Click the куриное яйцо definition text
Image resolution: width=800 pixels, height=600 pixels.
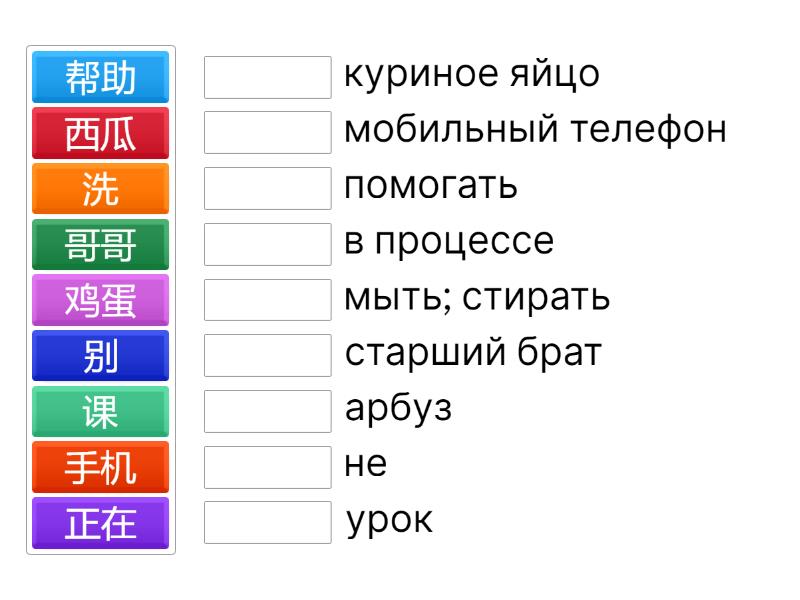(472, 75)
